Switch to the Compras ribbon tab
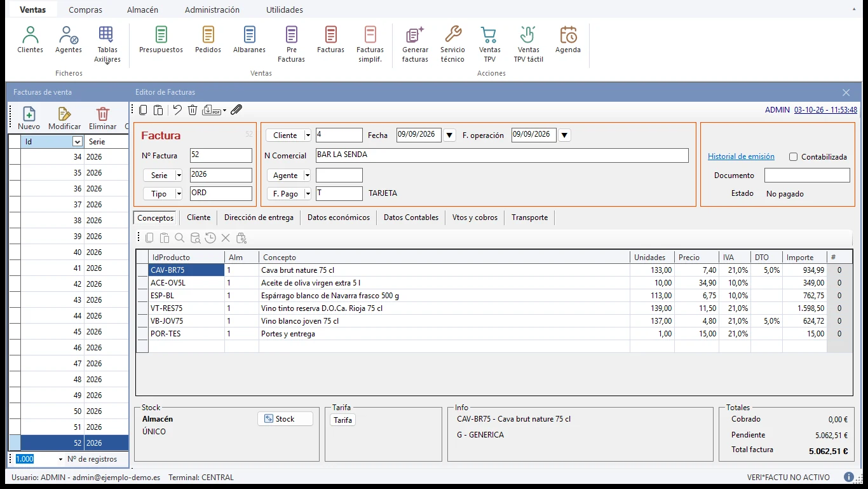 pos(85,10)
